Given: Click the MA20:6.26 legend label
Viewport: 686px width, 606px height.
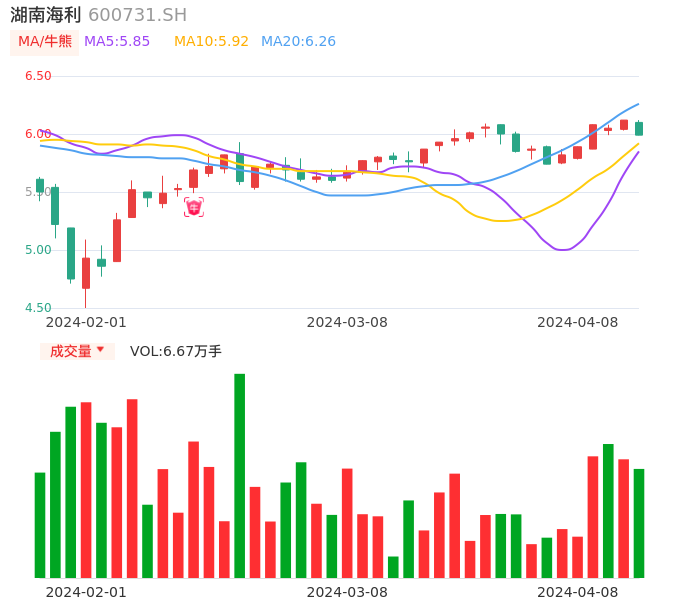Looking at the screenshot, I should click(298, 42).
